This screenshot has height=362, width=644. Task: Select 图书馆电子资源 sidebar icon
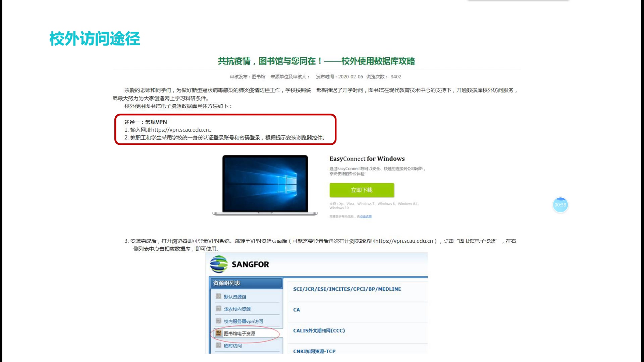[x=219, y=333]
